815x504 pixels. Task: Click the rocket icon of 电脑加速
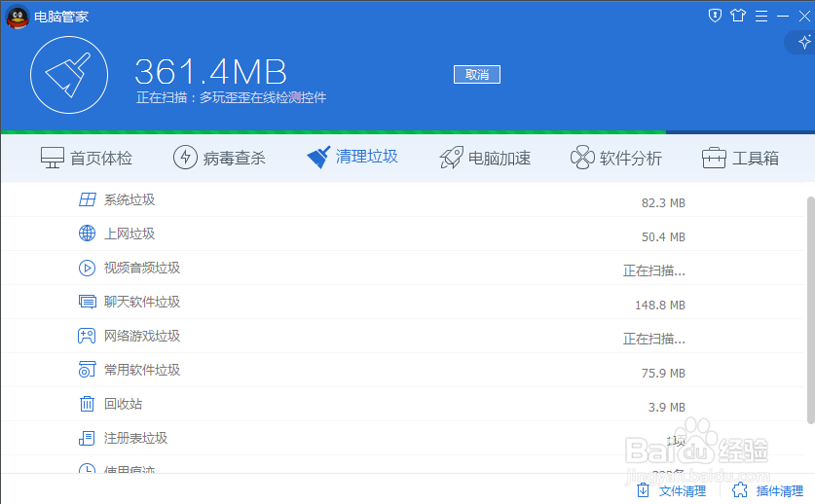coord(451,158)
